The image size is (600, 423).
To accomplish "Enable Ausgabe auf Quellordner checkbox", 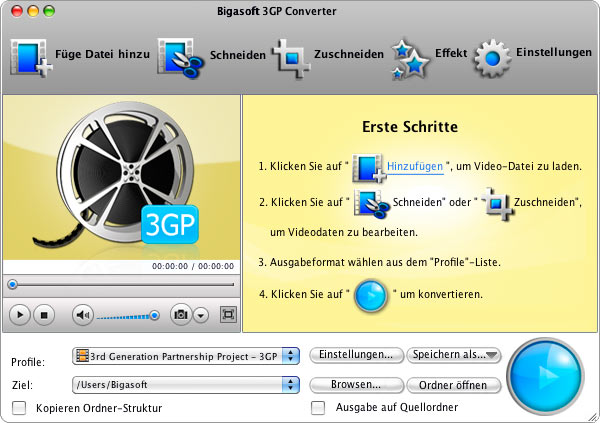I will click(318, 408).
